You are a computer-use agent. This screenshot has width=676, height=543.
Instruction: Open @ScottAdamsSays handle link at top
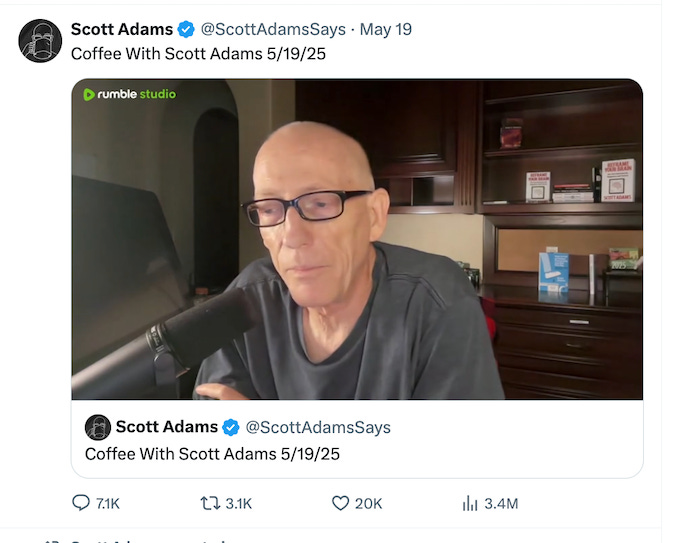273,29
